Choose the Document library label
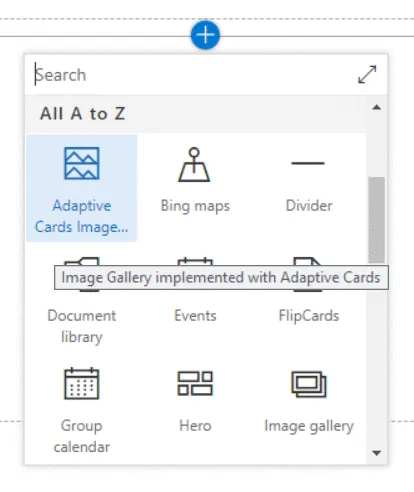Image resolution: width=414 pixels, height=492 pixels. pos(82,326)
